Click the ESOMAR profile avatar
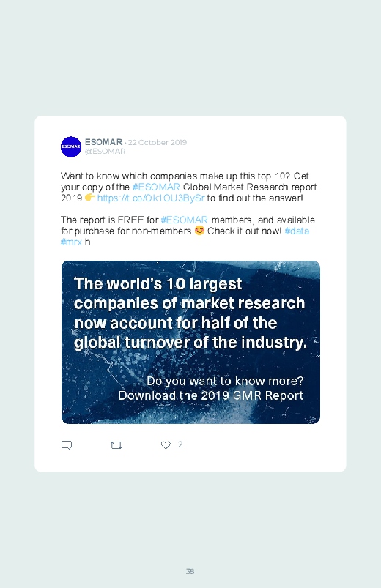 [x=71, y=146]
